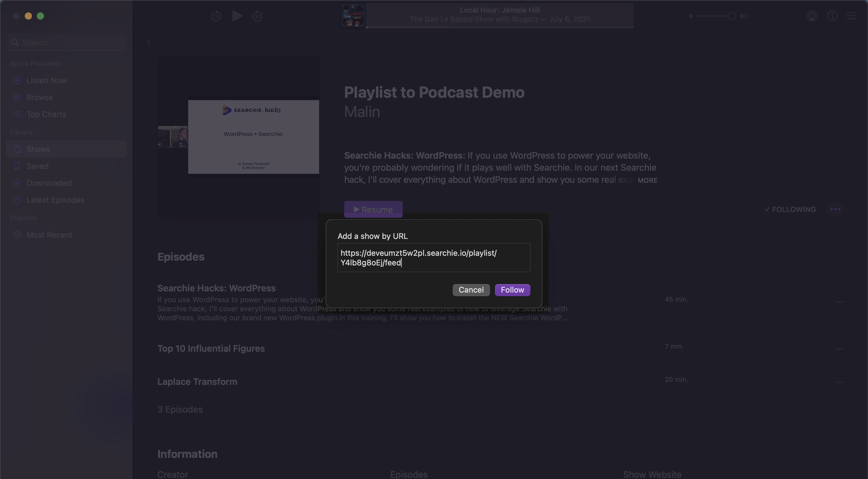Viewport: 868px width, 479px height.
Task: Open the Searchie Hacks: WordPress episode
Action: 216,288
